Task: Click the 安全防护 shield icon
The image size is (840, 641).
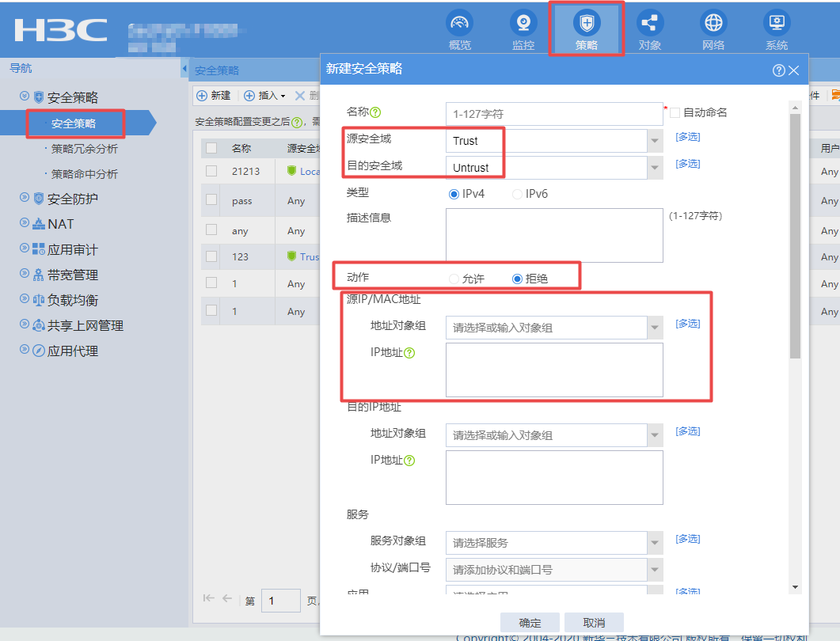Action: click(39, 199)
